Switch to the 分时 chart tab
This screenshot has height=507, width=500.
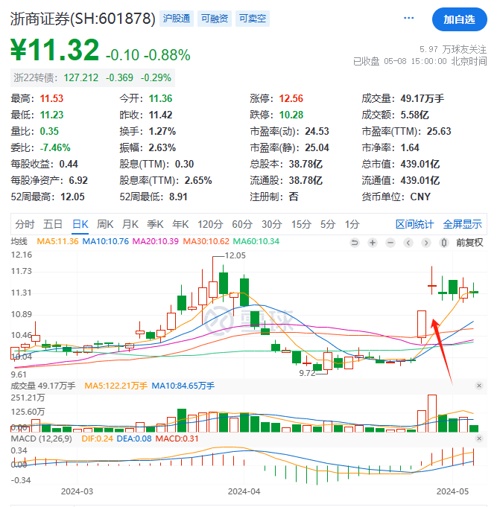pos(25,224)
